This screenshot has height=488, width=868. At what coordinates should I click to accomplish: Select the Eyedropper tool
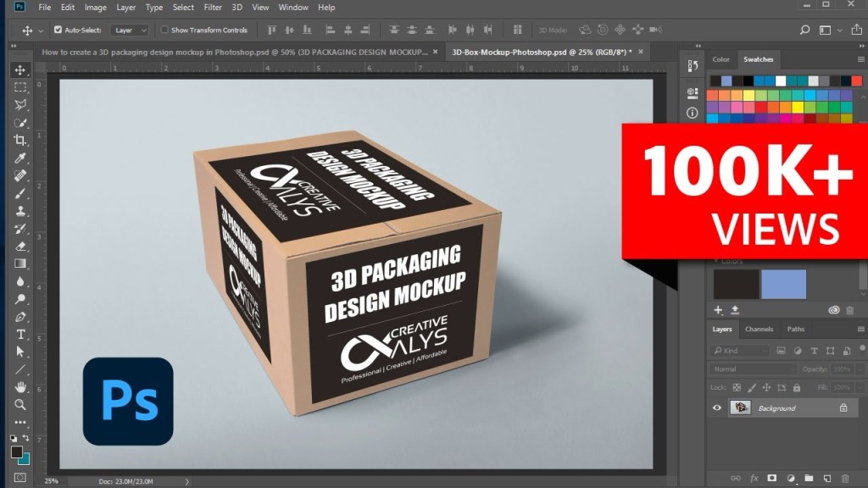[20, 158]
